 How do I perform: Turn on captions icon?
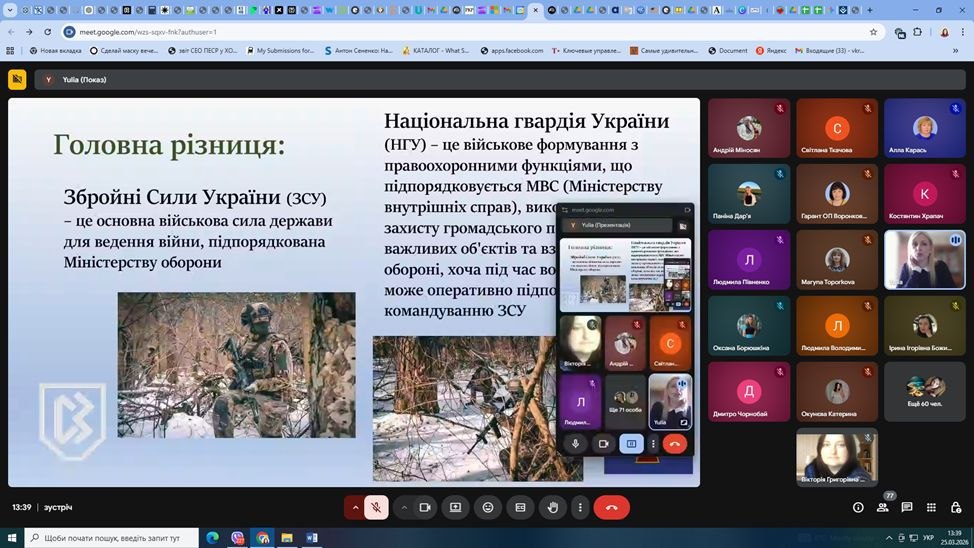[x=520, y=507]
